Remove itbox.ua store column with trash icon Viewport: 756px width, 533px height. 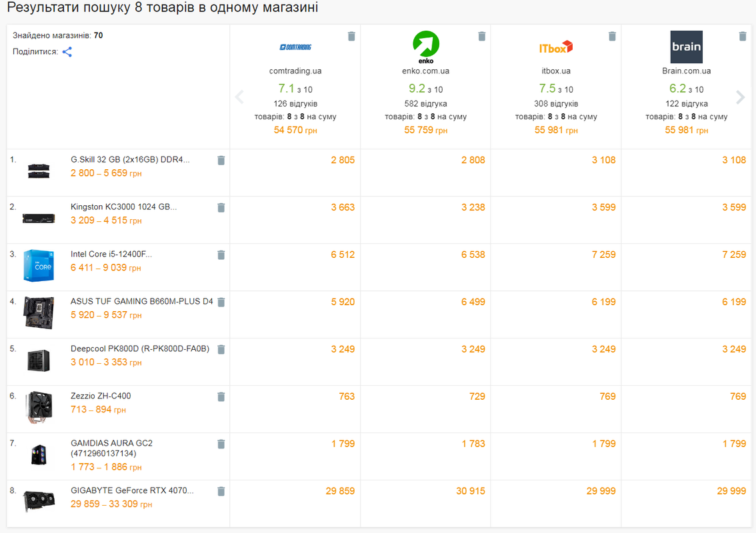[612, 36]
